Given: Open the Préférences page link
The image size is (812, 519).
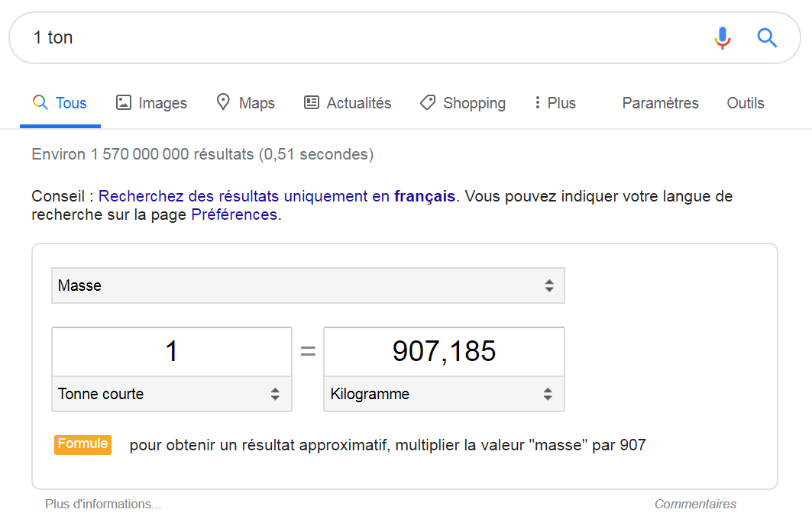Looking at the screenshot, I should tap(234, 214).
